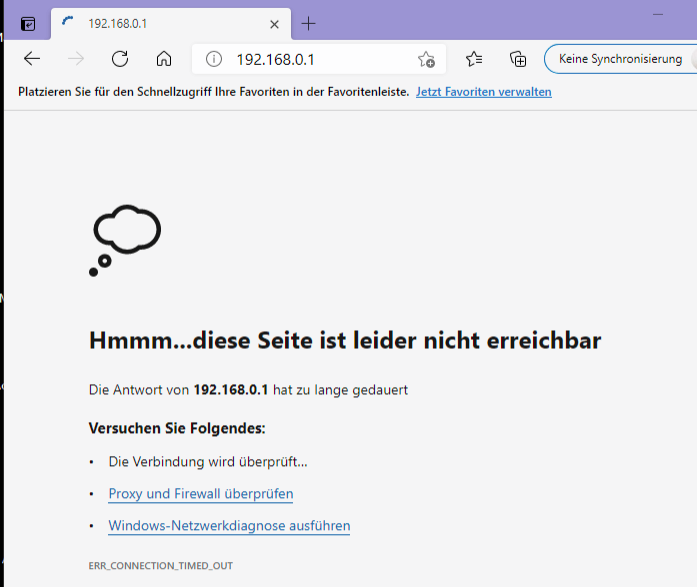
Task: Click the forward navigation arrow
Action: click(76, 59)
